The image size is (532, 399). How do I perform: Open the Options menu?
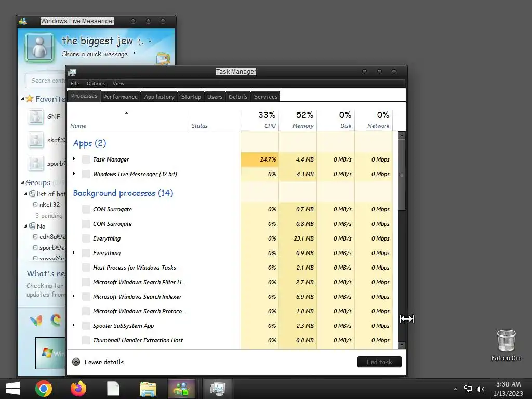point(96,84)
